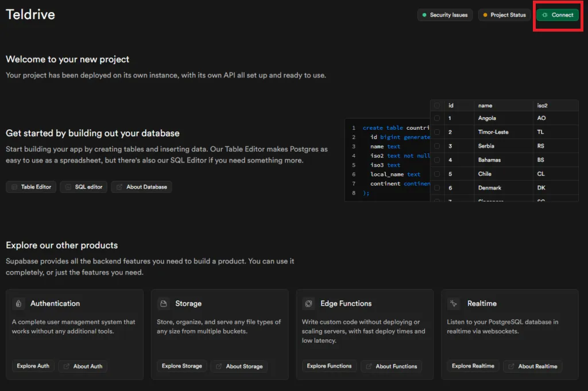
Task: Open the Security Issues status
Action: click(x=444, y=15)
